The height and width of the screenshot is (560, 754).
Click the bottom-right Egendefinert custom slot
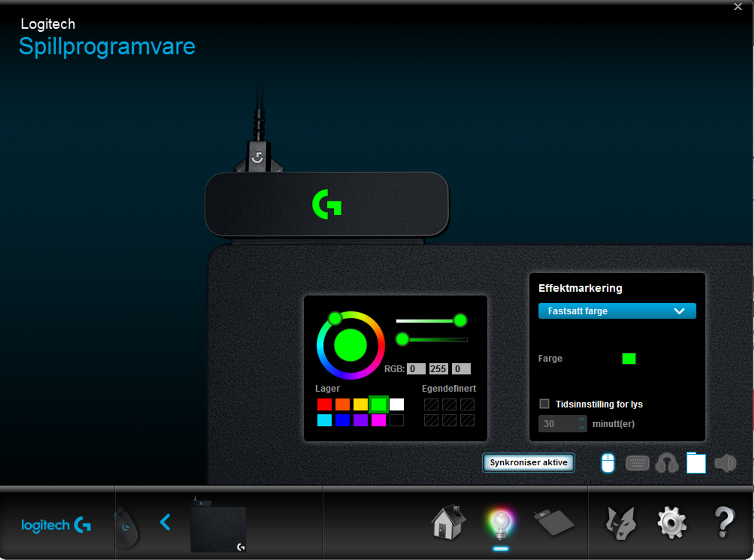467,420
